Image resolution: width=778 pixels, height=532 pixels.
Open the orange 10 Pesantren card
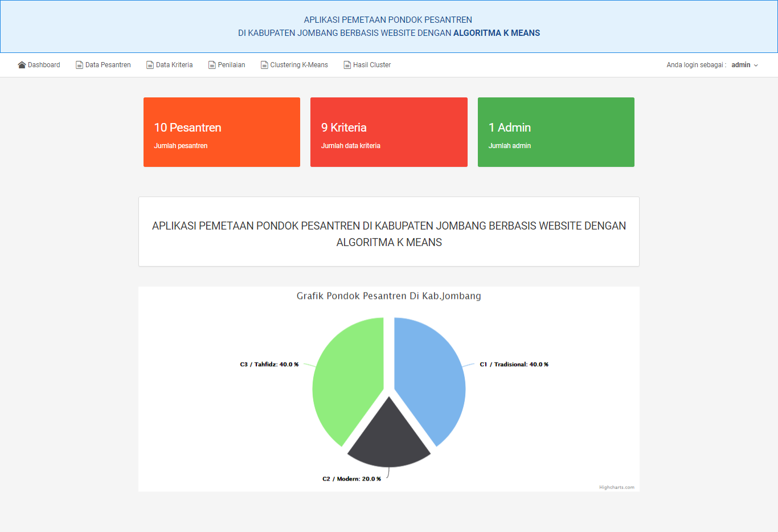[x=222, y=132]
